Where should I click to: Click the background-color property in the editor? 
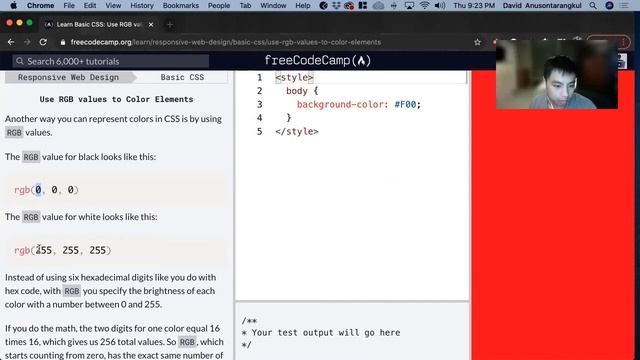point(340,104)
